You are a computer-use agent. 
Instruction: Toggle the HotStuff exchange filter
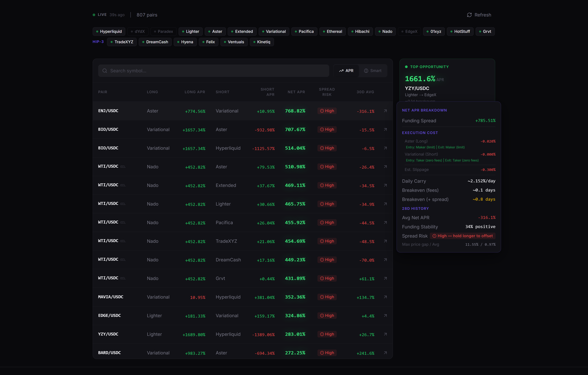[x=460, y=32]
